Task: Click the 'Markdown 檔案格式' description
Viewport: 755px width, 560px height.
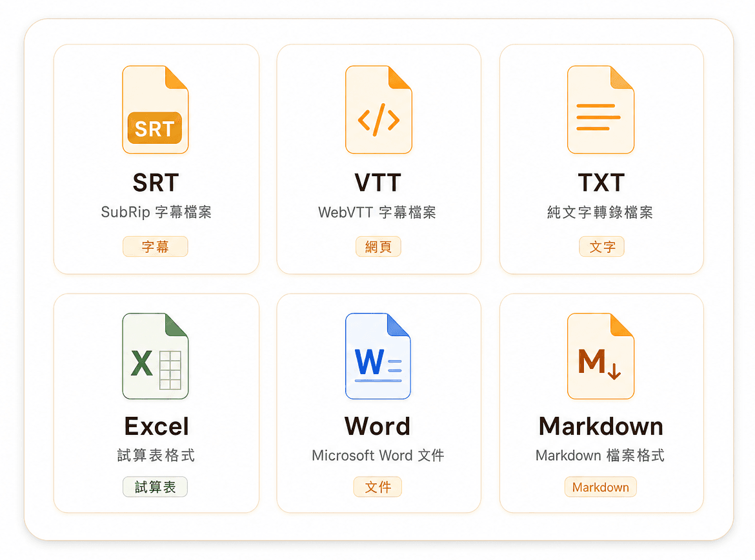Action: pyautogui.click(x=600, y=455)
